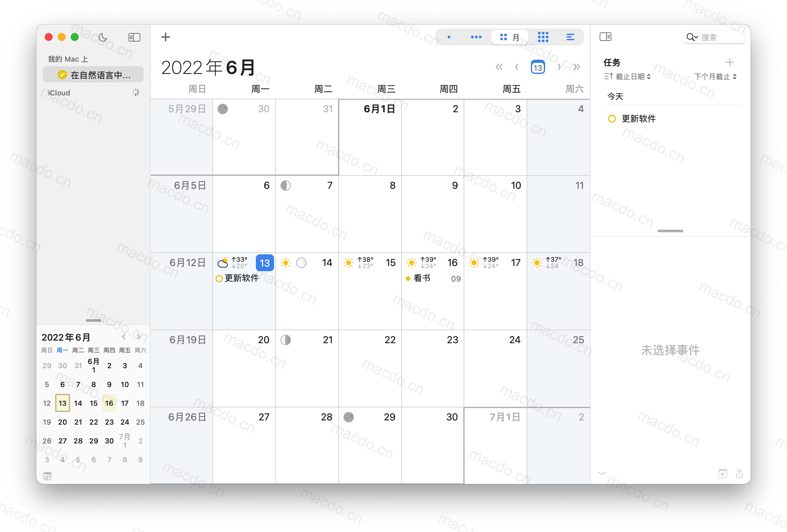Click new moon icon on June 29
787x532 pixels.
[348, 417]
